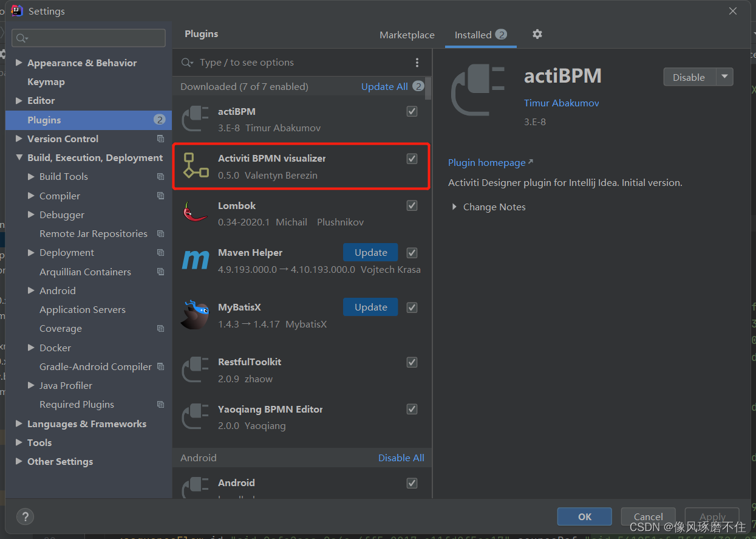This screenshot has width=756, height=539.
Task: Update the Maven Helper plugin
Action: coord(370,253)
